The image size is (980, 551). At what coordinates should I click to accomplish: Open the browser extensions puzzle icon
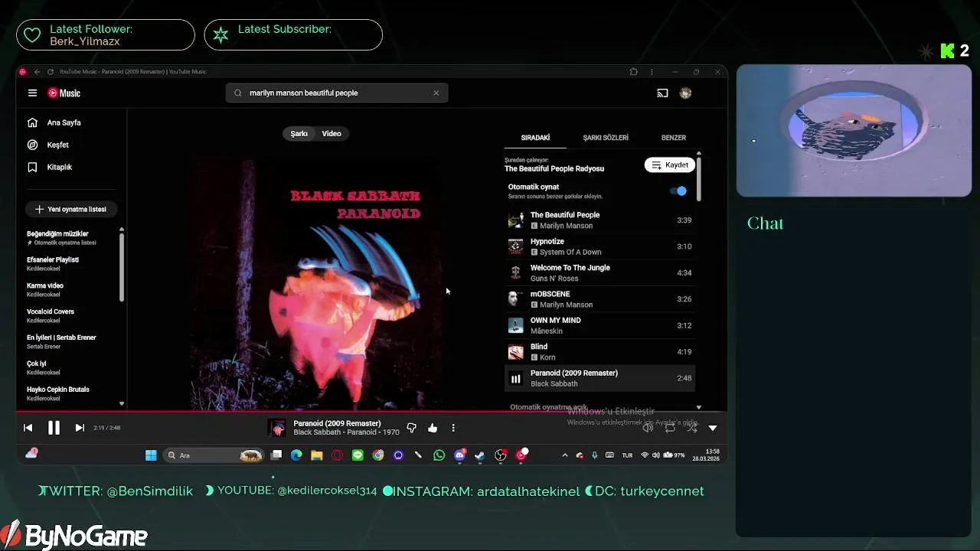point(633,72)
